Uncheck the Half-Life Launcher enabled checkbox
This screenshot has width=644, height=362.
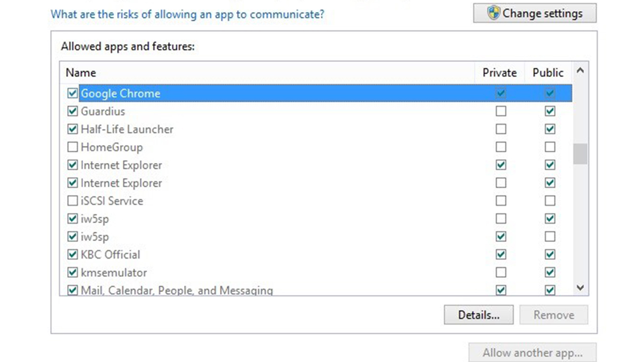point(72,129)
